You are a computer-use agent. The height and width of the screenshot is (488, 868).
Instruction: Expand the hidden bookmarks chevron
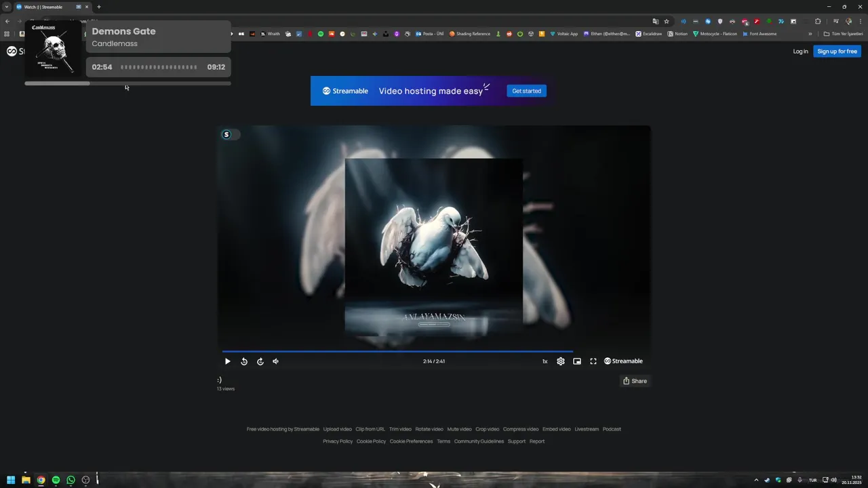[x=810, y=34]
